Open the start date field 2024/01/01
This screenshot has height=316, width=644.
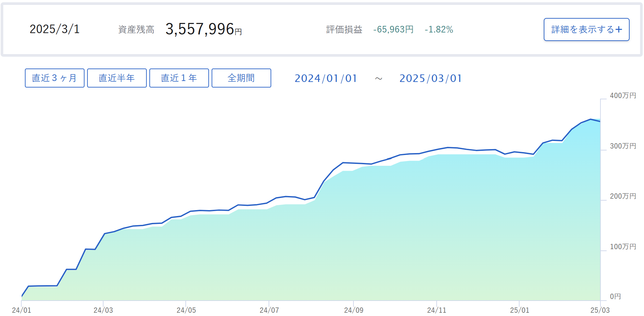click(x=326, y=78)
